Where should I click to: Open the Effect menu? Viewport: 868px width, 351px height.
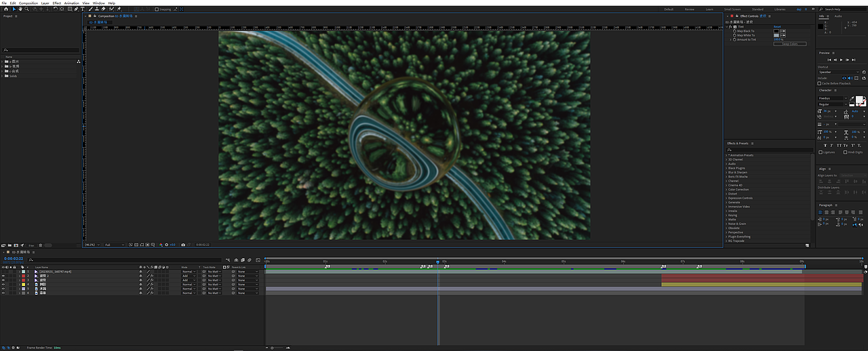point(57,3)
